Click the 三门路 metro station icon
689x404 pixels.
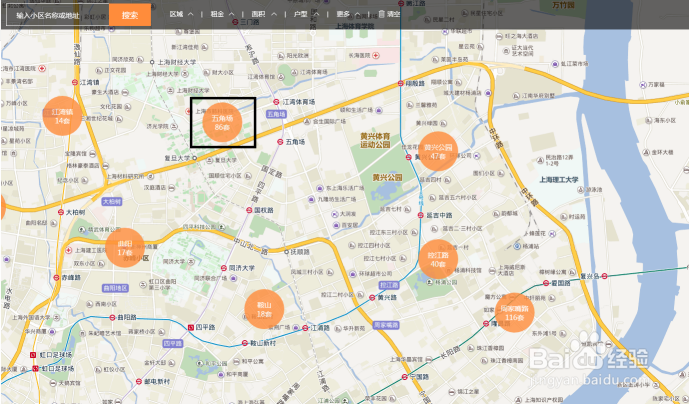[x=235, y=22]
